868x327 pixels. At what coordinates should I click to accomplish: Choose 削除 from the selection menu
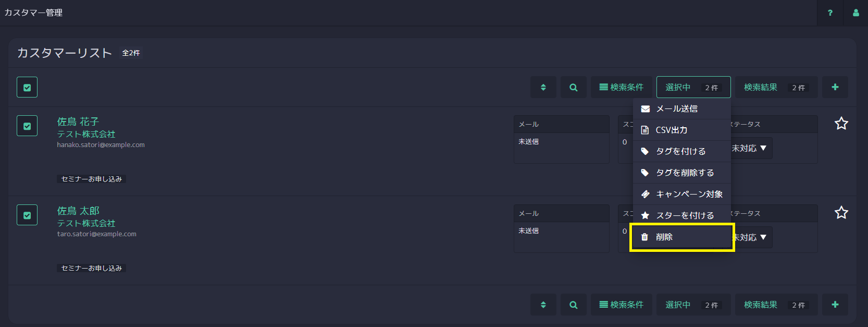682,237
